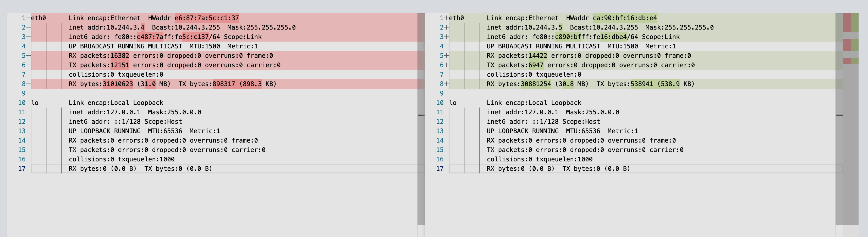Select line number 17 in the right pane

click(x=440, y=169)
